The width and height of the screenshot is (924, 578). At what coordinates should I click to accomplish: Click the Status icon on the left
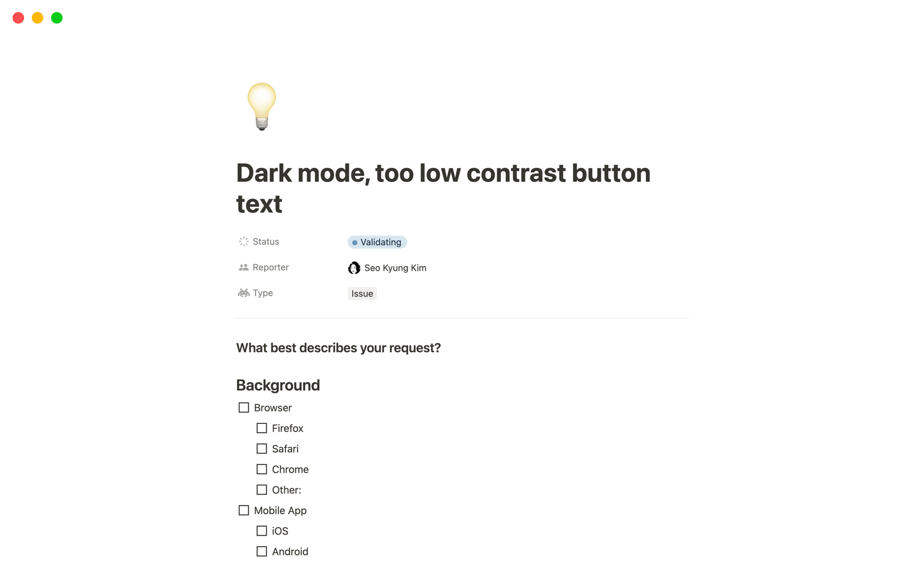click(244, 242)
